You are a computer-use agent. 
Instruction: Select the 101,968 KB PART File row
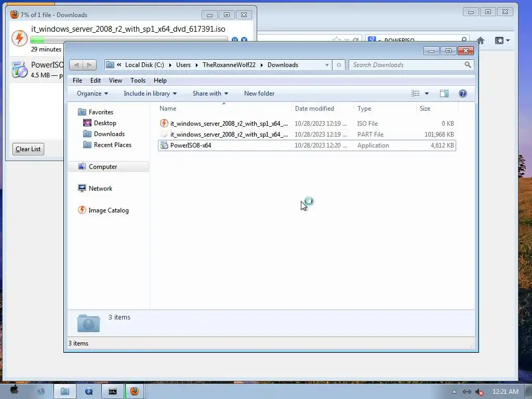[x=307, y=135]
